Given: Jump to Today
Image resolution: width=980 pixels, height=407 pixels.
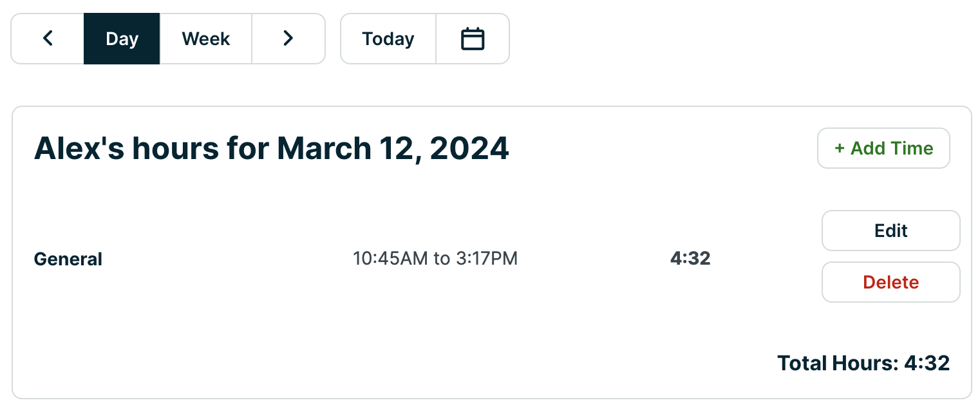Looking at the screenshot, I should coord(388,39).
